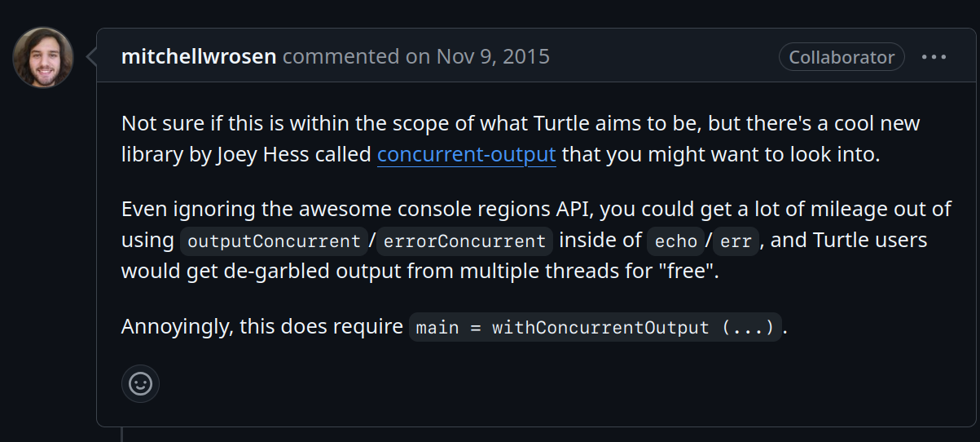Click the err inline code
The width and height of the screenshot is (980, 442).
(736, 241)
